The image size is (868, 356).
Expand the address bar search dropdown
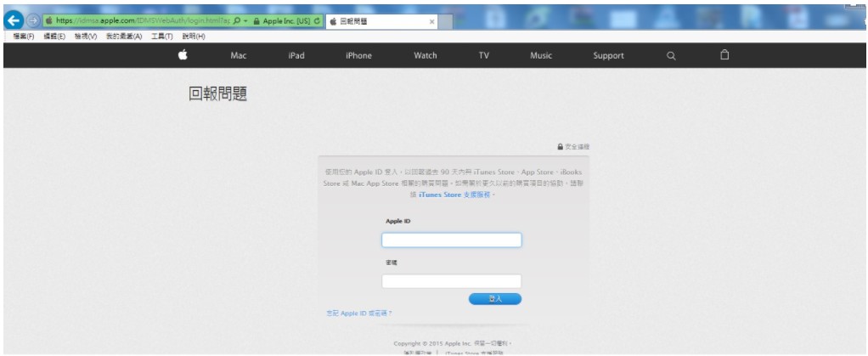245,20
